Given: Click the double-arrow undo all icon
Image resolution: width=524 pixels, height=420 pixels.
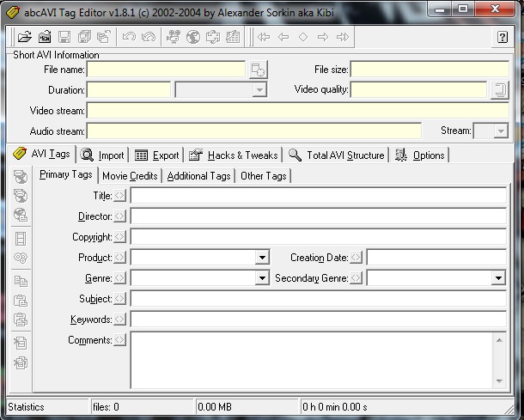Looking at the screenshot, I should tap(149, 37).
